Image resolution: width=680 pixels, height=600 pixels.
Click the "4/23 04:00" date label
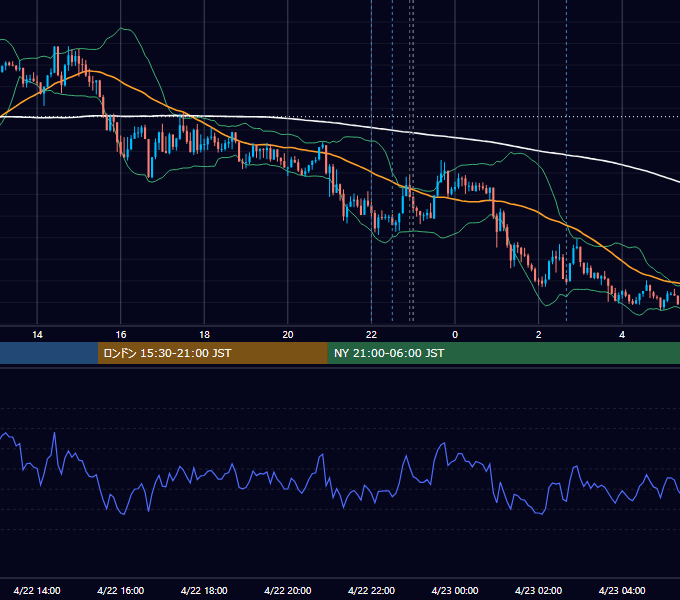pos(622,590)
